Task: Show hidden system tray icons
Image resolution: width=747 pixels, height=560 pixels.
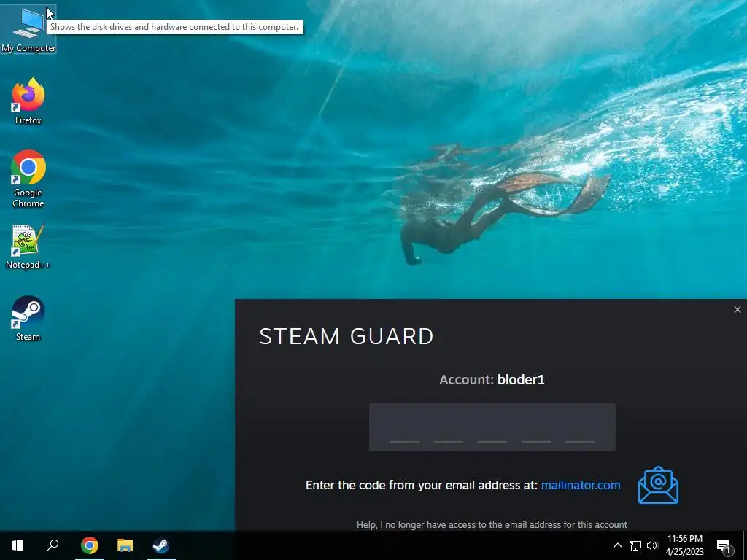Action: (x=617, y=545)
